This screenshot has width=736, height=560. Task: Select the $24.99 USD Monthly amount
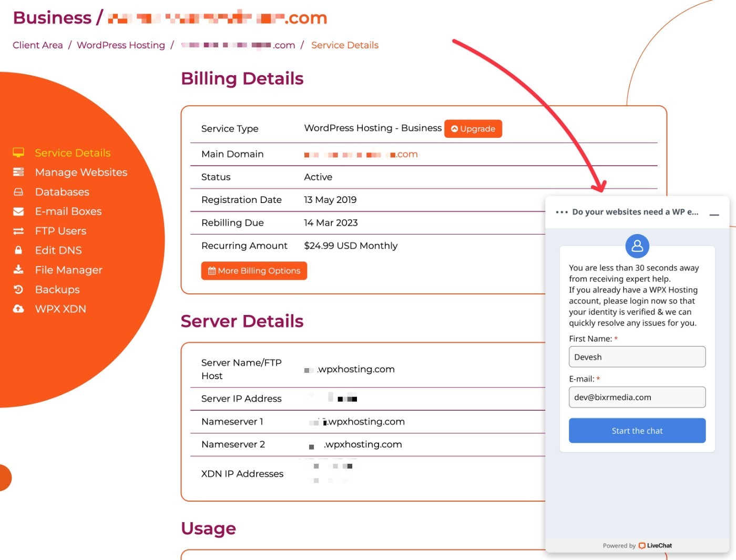pos(351,246)
